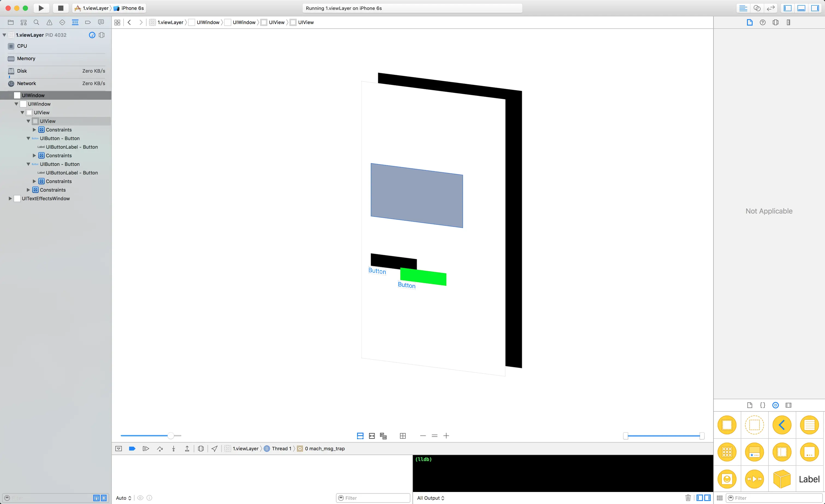Click the trash icon to clear console
The width and height of the screenshot is (825, 504).
(x=688, y=498)
